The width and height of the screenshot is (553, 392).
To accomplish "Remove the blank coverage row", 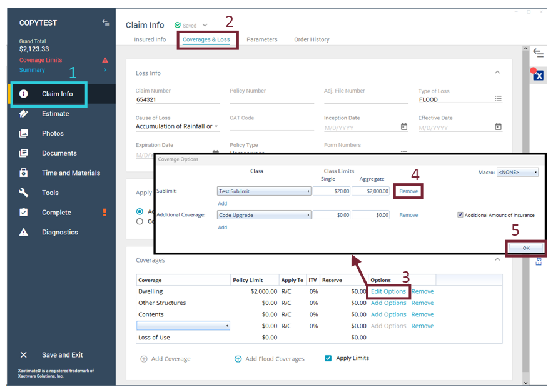I will click(x=422, y=326).
